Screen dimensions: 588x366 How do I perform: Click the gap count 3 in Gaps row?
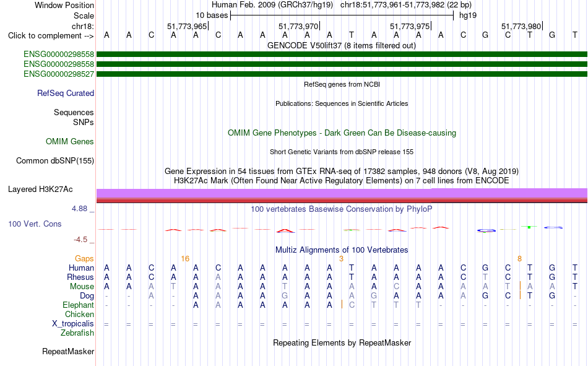click(341, 259)
